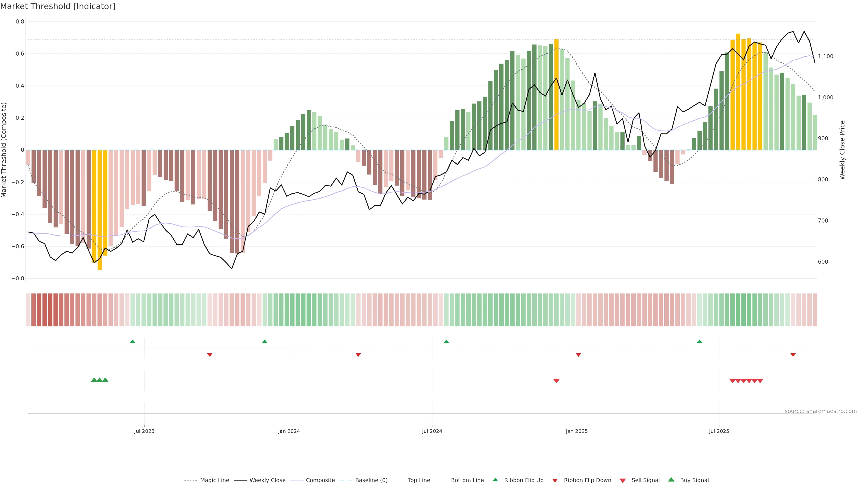The image size is (868, 488).
Task: Click the last ribbon flip down marker in late 2025
Action: click(793, 355)
